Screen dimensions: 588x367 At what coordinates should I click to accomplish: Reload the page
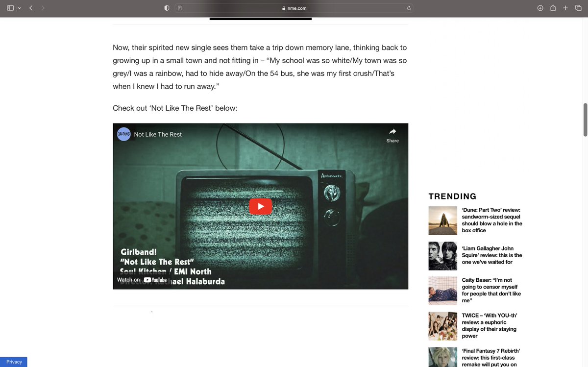click(408, 8)
